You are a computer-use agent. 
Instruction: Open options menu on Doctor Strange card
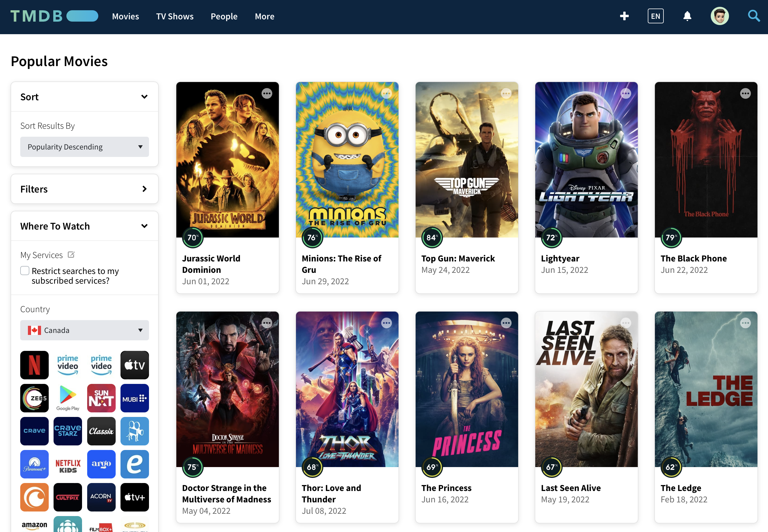pos(267,323)
